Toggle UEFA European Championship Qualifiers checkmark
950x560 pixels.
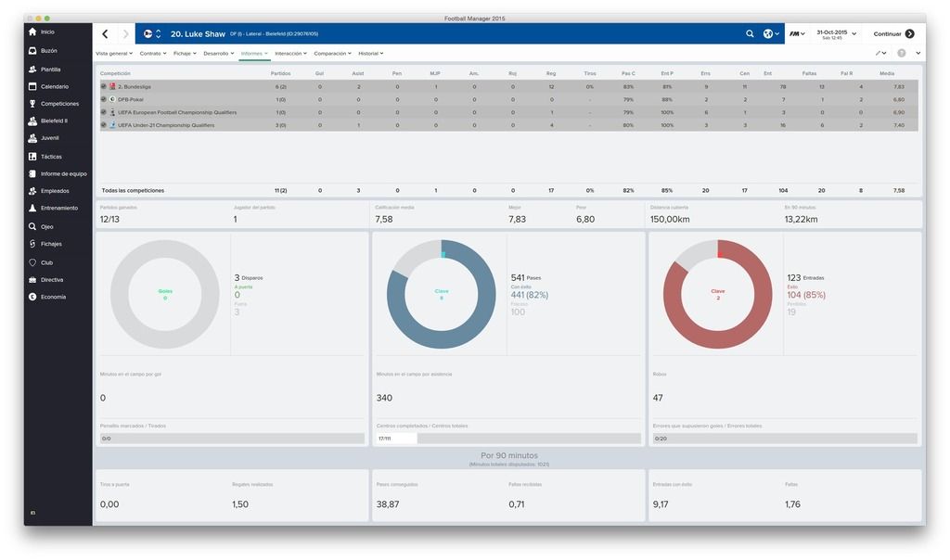pos(104,112)
